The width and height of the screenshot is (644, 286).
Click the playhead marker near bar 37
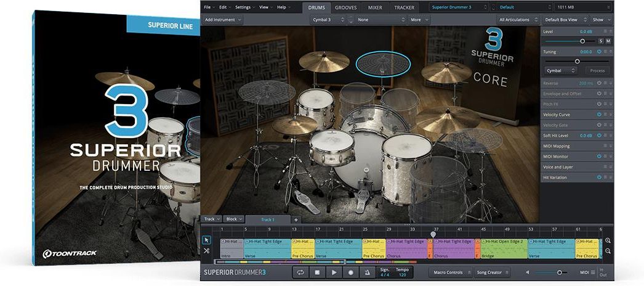pyautogui.click(x=433, y=234)
